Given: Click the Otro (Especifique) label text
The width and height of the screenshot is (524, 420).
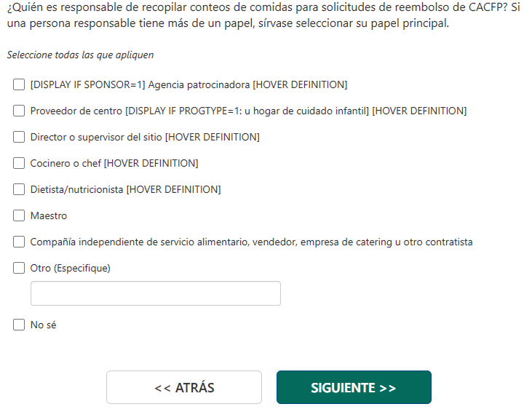Looking at the screenshot, I should coord(71,268).
